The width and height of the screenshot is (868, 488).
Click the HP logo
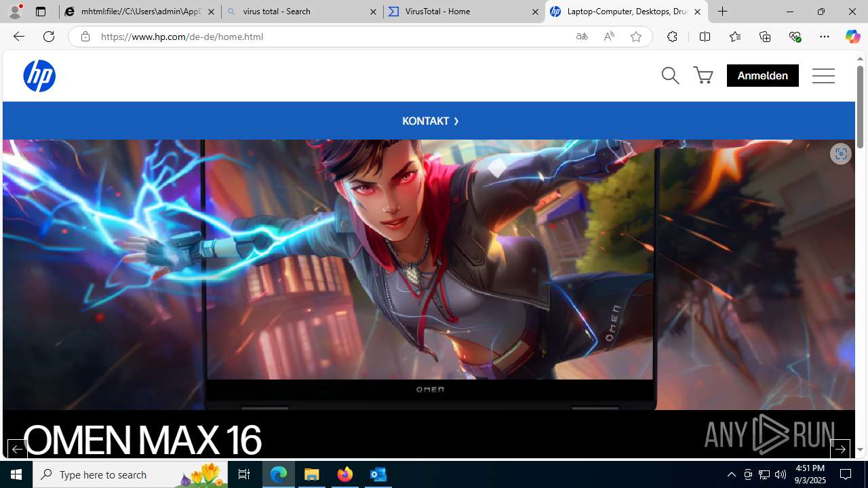[39, 75]
